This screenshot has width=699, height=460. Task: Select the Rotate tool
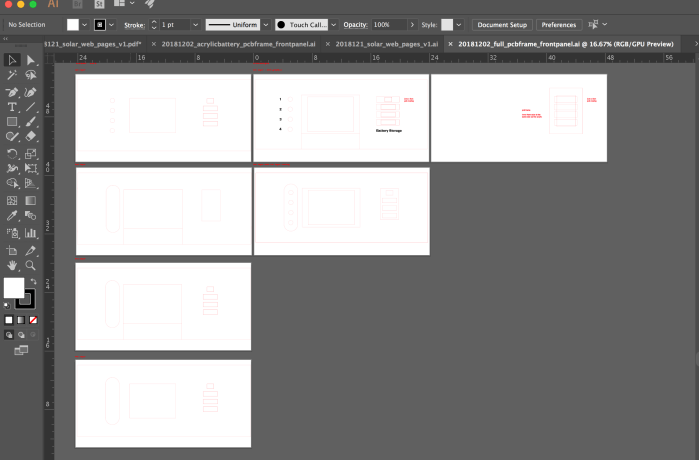tap(12, 153)
